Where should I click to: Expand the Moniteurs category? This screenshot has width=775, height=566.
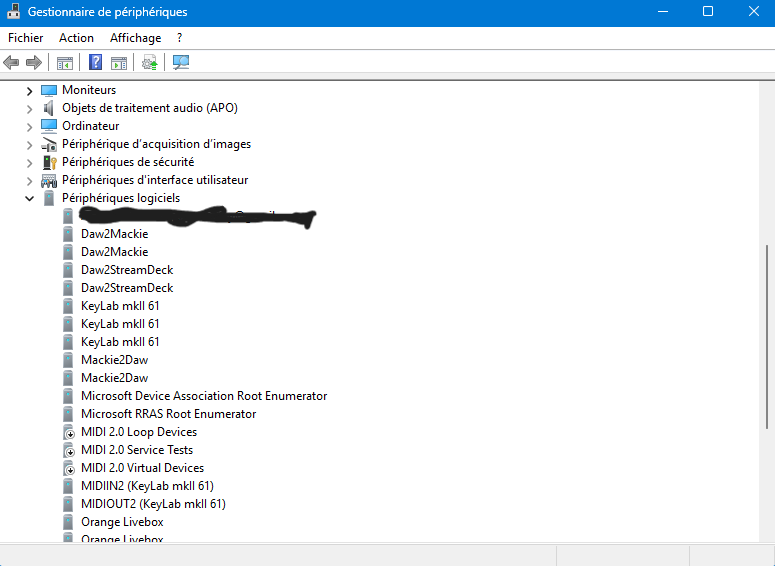point(29,90)
